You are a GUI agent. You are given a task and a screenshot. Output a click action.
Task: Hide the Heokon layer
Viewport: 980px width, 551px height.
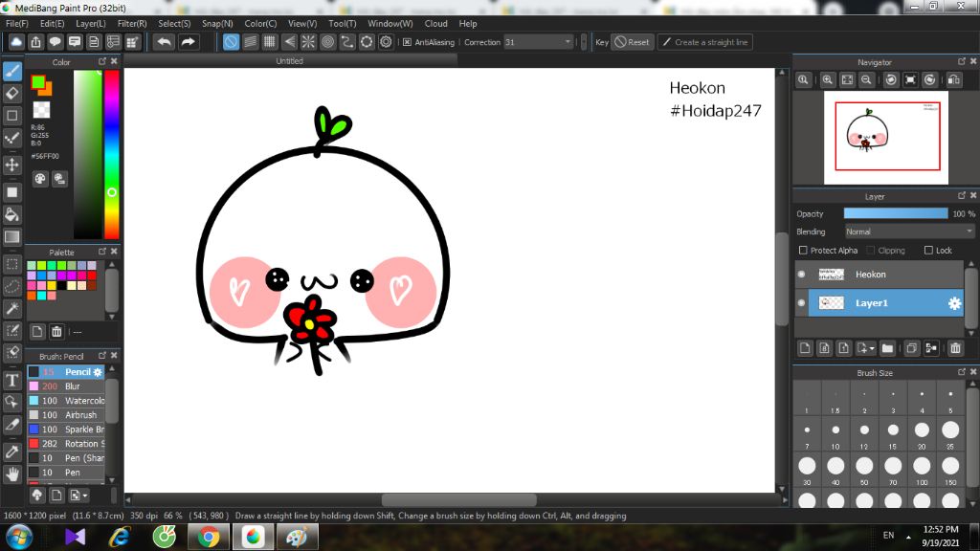(x=801, y=275)
